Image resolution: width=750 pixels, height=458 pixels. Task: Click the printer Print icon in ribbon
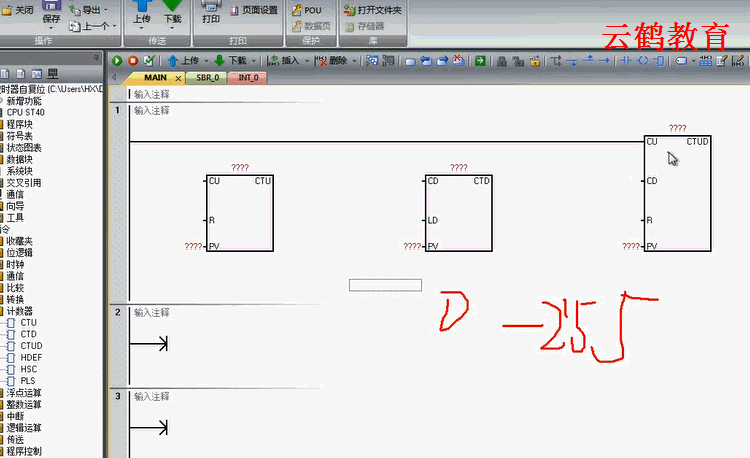[x=211, y=10]
